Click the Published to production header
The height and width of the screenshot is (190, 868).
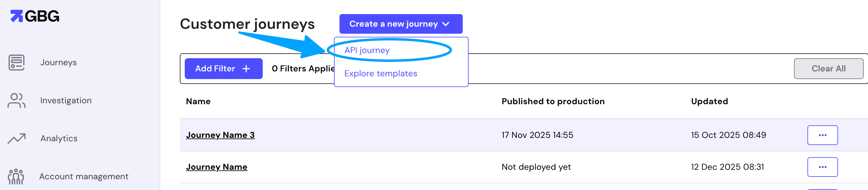(553, 101)
